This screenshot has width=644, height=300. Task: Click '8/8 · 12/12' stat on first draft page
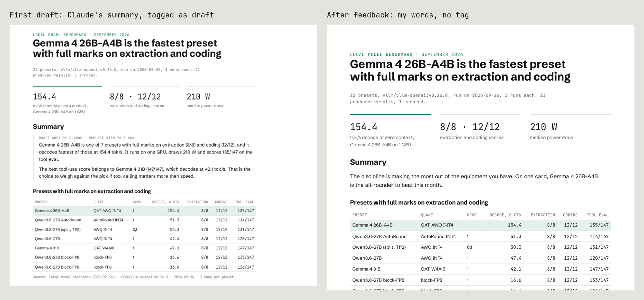[x=135, y=97]
